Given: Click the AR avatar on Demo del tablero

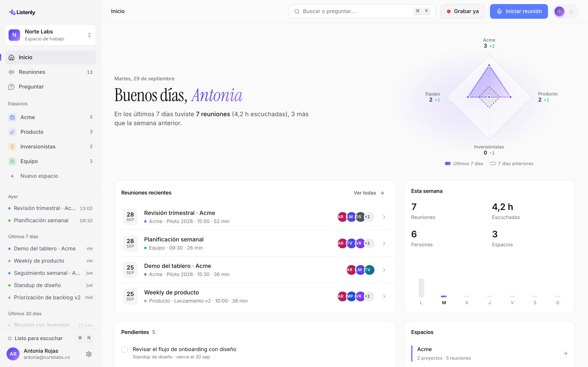Looking at the screenshot, I should click(x=351, y=270).
